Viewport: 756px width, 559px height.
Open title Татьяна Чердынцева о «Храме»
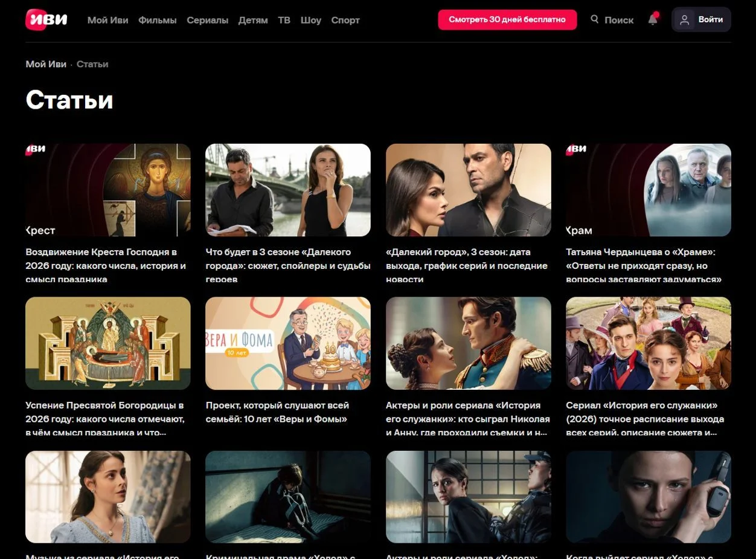(x=644, y=265)
